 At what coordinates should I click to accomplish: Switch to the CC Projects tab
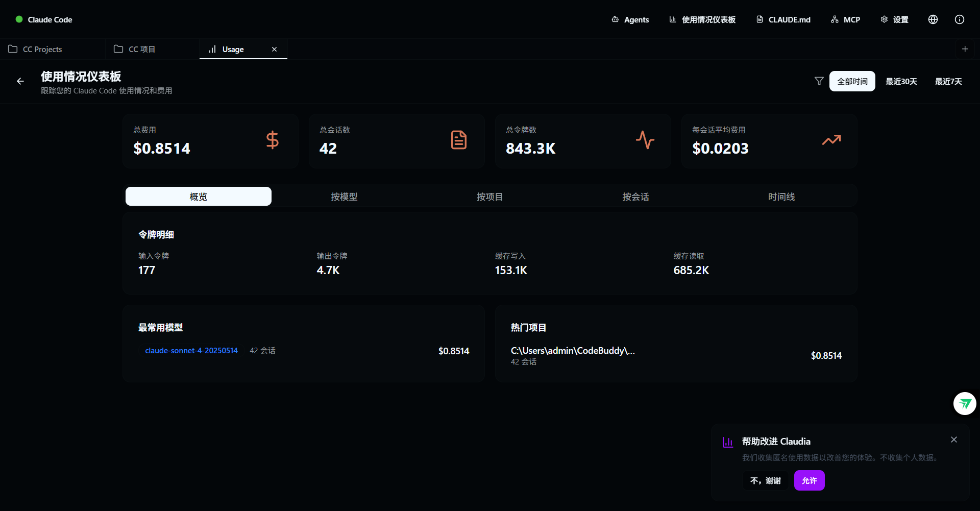52,49
